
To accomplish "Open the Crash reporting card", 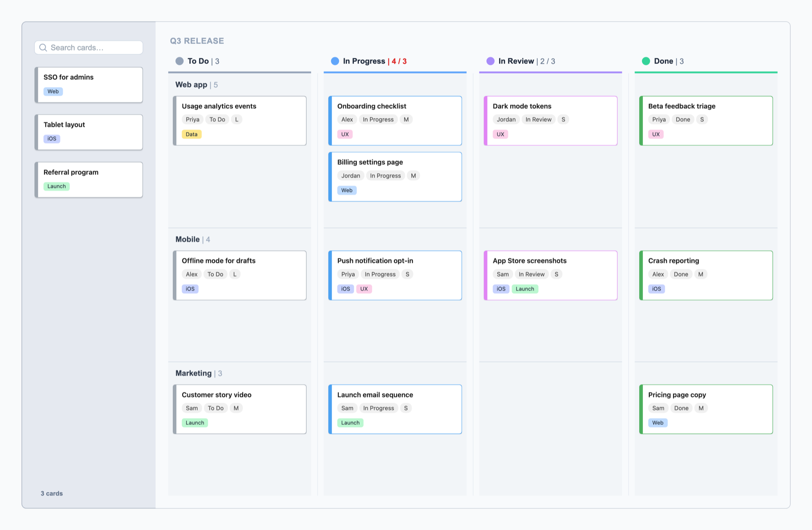I will click(706, 275).
